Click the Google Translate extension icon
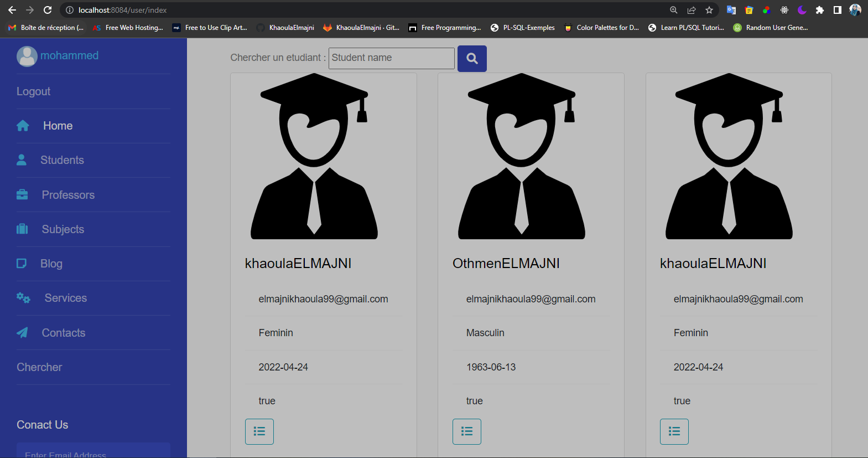This screenshot has width=868, height=458. coord(731,10)
